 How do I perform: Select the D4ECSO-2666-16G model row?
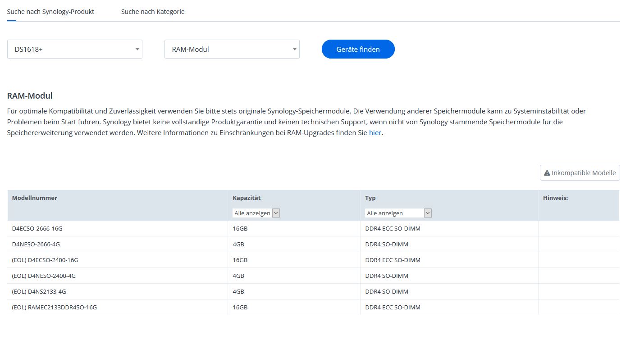pos(313,228)
